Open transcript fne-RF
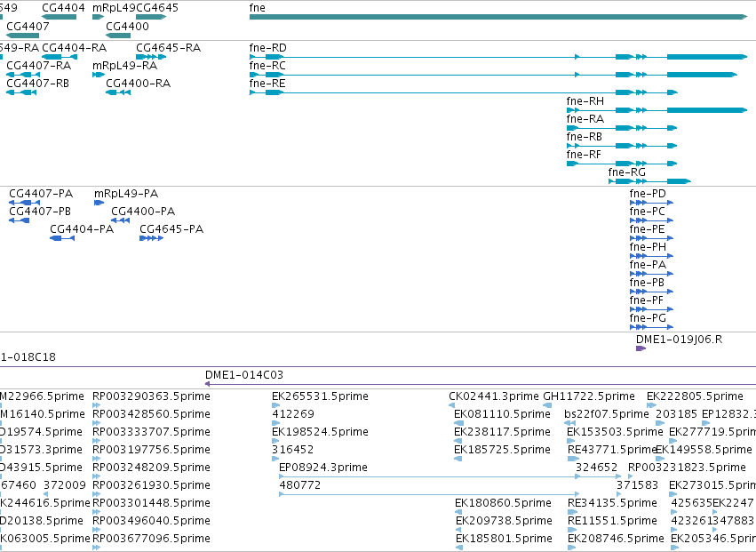Viewport: 756px width, 552px height. (x=584, y=155)
